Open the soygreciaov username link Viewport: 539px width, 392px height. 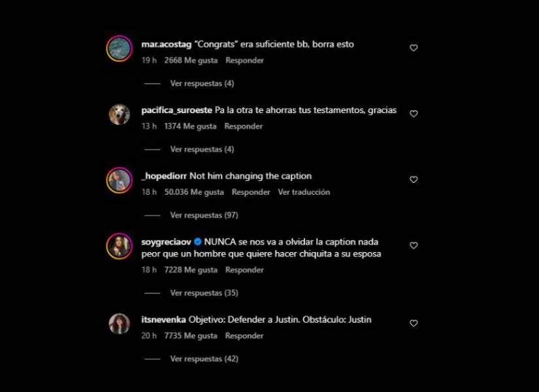pyautogui.click(x=166, y=242)
